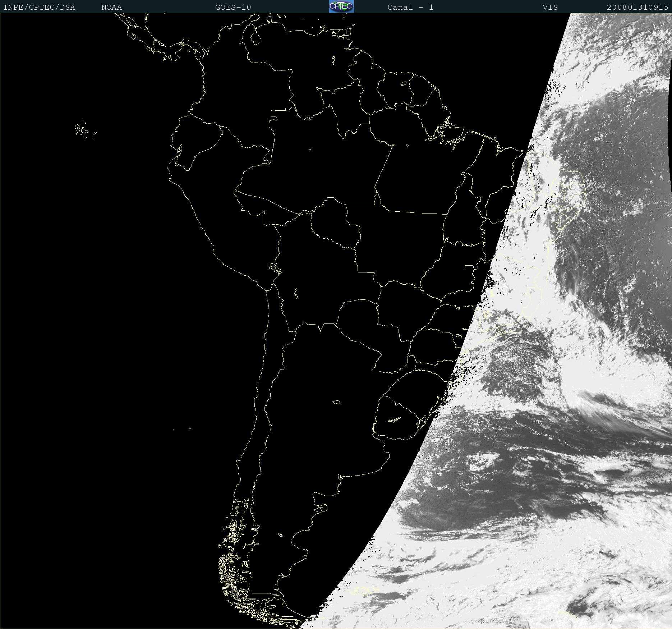Click the INPE/CPTEC/DSA header text
The height and width of the screenshot is (629, 672).
point(39,7)
